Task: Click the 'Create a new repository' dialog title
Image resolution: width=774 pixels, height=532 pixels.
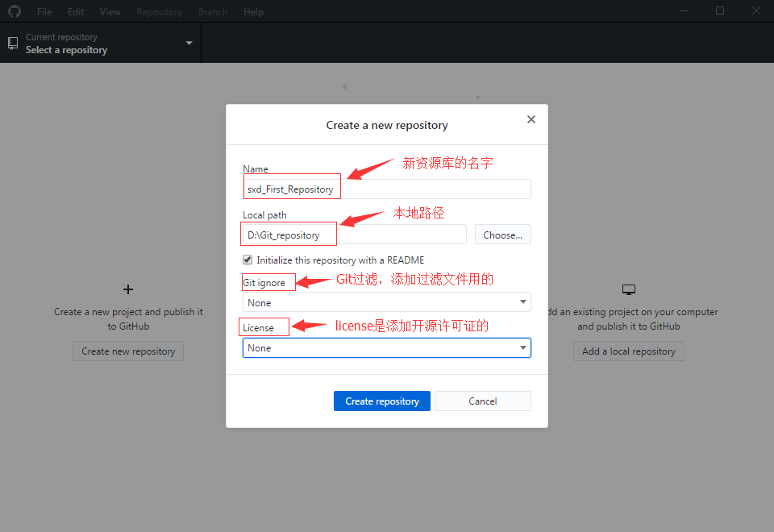Action: pos(386,126)
